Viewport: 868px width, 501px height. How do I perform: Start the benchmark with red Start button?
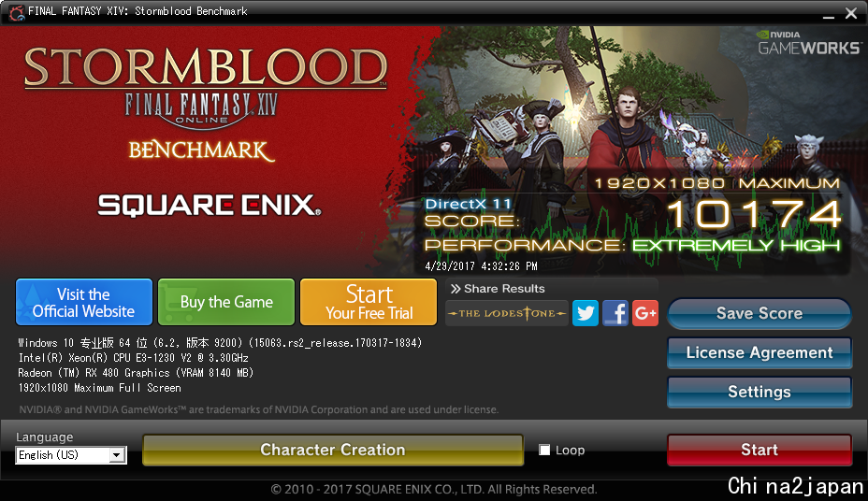tap(759, 450)
